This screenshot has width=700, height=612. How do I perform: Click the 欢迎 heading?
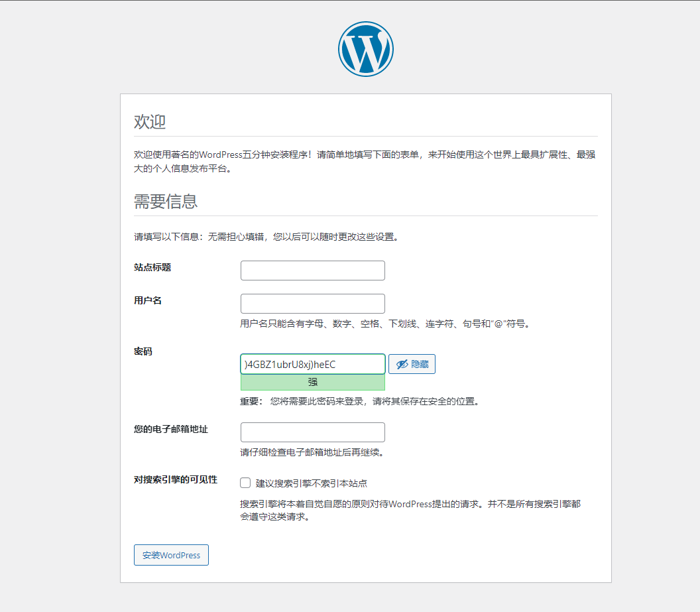click(x=150, y=121)
